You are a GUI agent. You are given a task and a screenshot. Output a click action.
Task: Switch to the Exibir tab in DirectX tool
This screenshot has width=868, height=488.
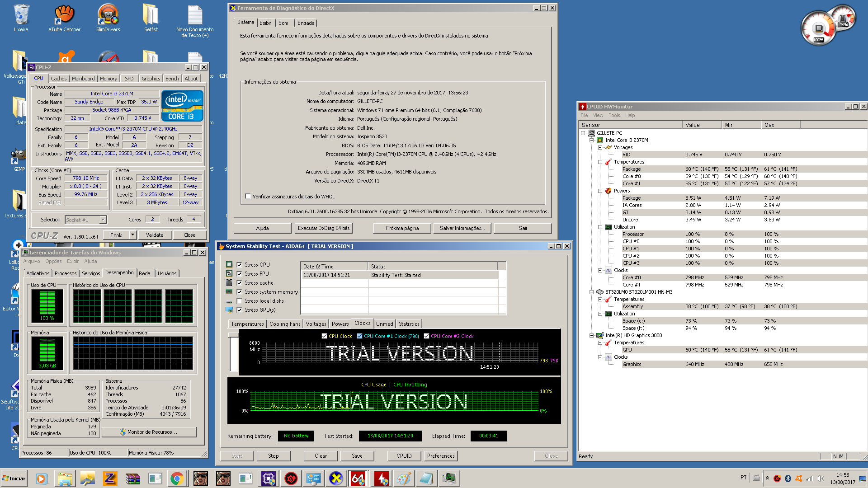click(x=265, y=23)
